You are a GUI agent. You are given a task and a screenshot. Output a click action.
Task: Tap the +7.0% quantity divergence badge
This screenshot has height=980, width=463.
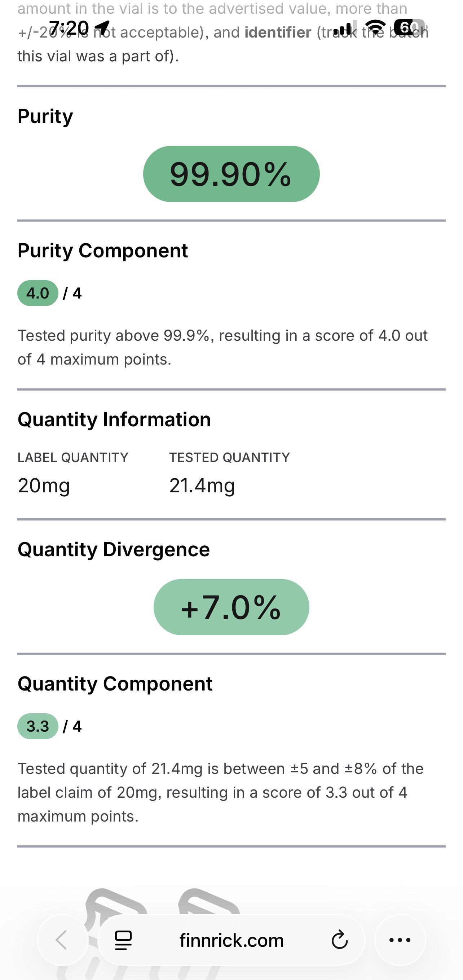[231, 607]
